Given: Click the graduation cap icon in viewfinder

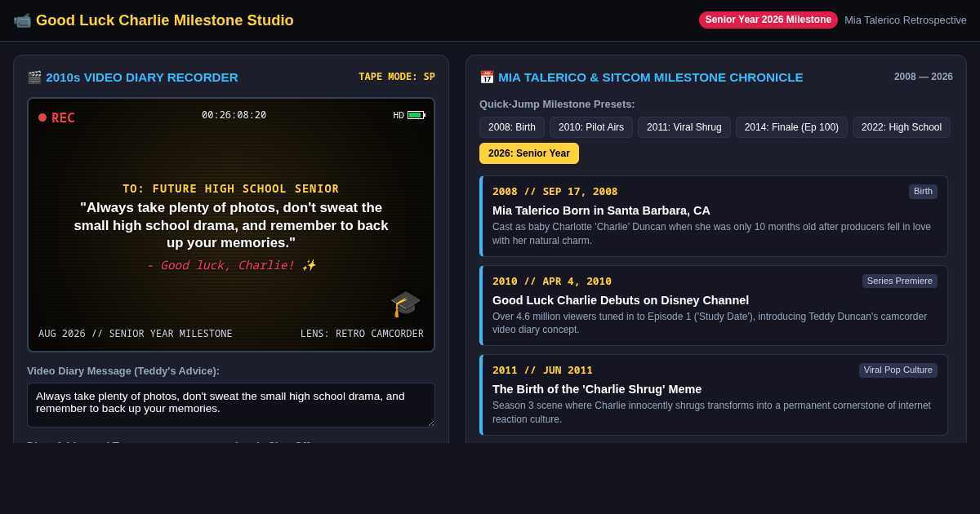Looking at the screenshot, I should pyautogui.click(x=405, y=304).
